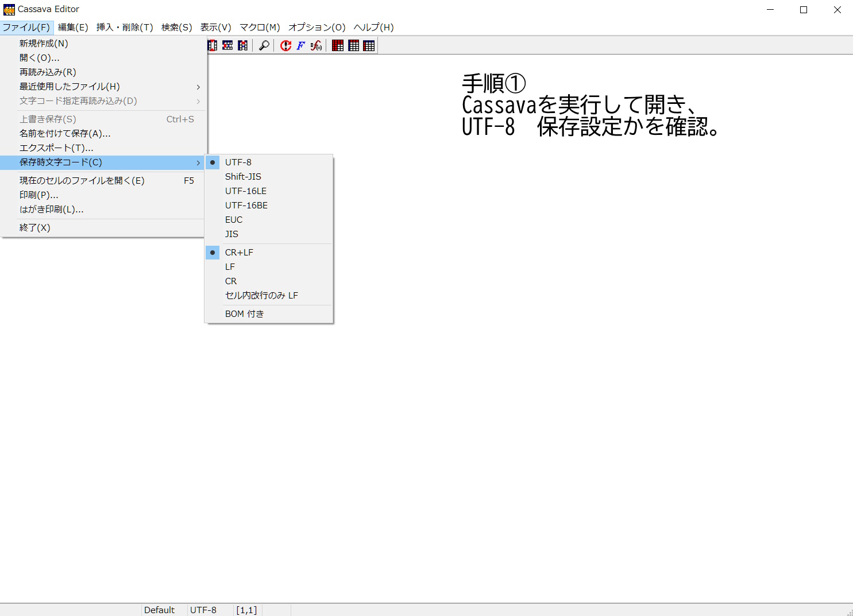The height and width of the screenshot is (616, 853).
Task: Open the ヘルプ(H) menu
Action: 373,28
